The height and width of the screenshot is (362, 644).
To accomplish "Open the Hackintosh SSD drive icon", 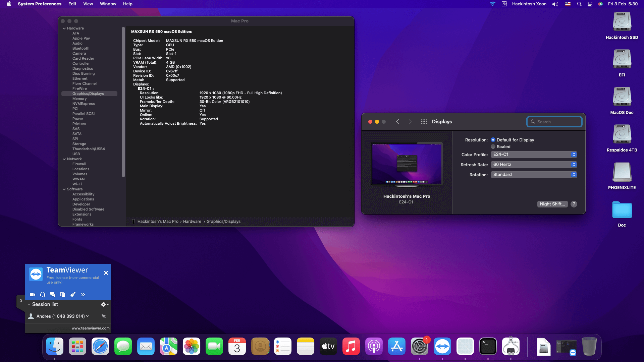I will (622, 22).
